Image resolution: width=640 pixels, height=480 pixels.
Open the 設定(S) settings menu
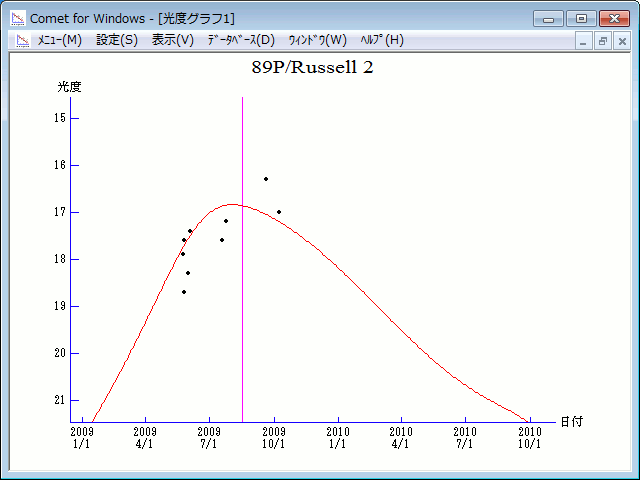[x=117, y=40]
